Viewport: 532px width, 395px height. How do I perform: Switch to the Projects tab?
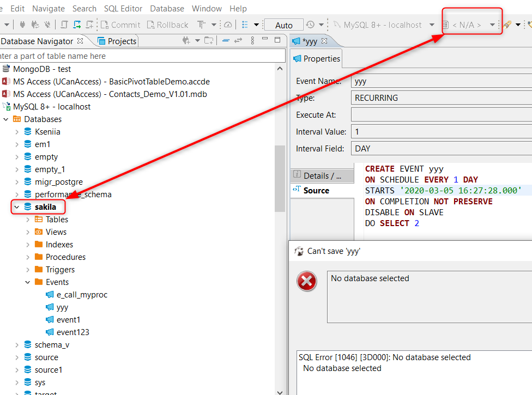coord(117,41)
